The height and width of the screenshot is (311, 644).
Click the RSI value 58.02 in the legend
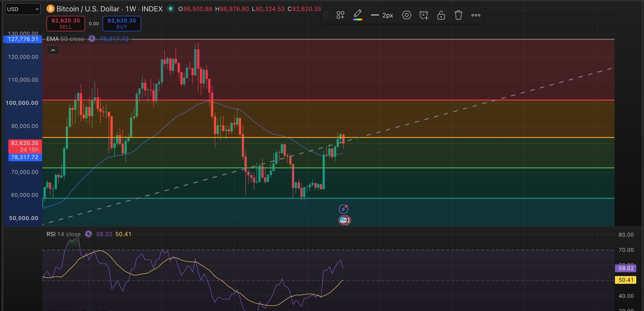click(104, 234)
